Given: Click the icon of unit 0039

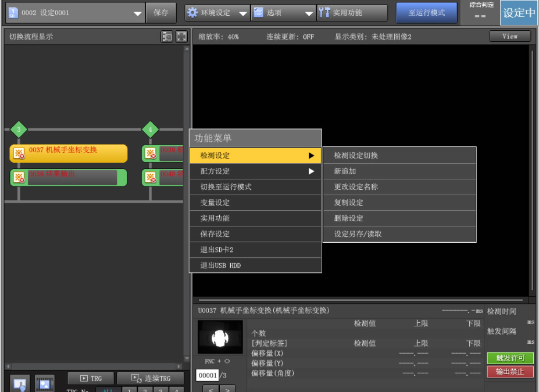Looking at the screenshot, I should pyautogui.click(x=151, y=153).
